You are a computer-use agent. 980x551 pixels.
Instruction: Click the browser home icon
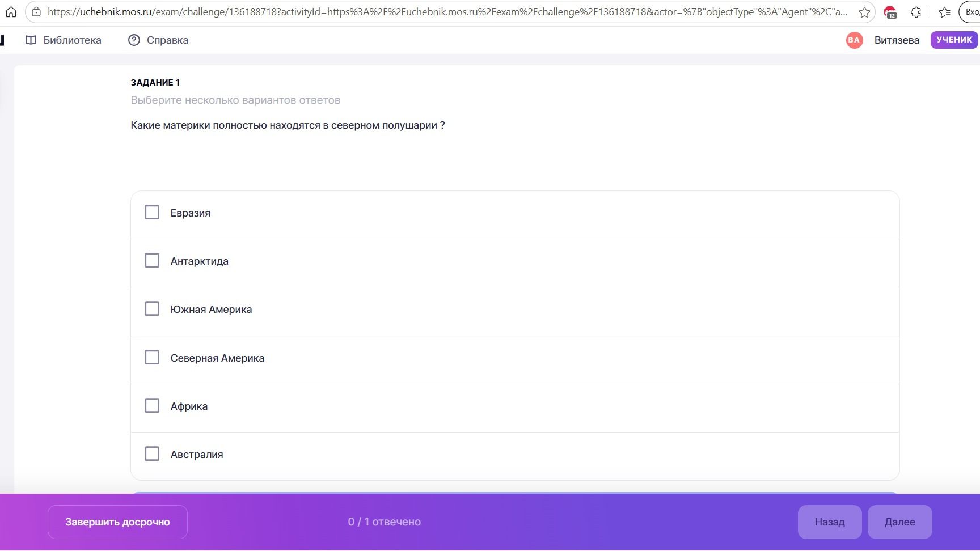tap(11, 12)
